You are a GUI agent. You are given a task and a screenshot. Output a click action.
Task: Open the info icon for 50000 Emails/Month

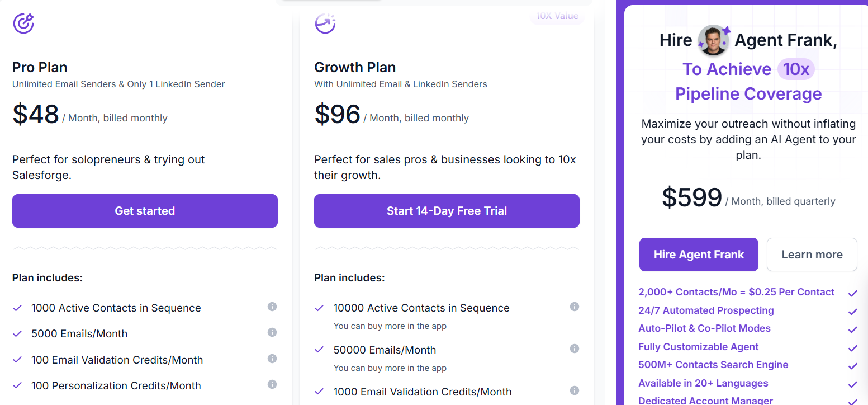[x=575, y=349]
